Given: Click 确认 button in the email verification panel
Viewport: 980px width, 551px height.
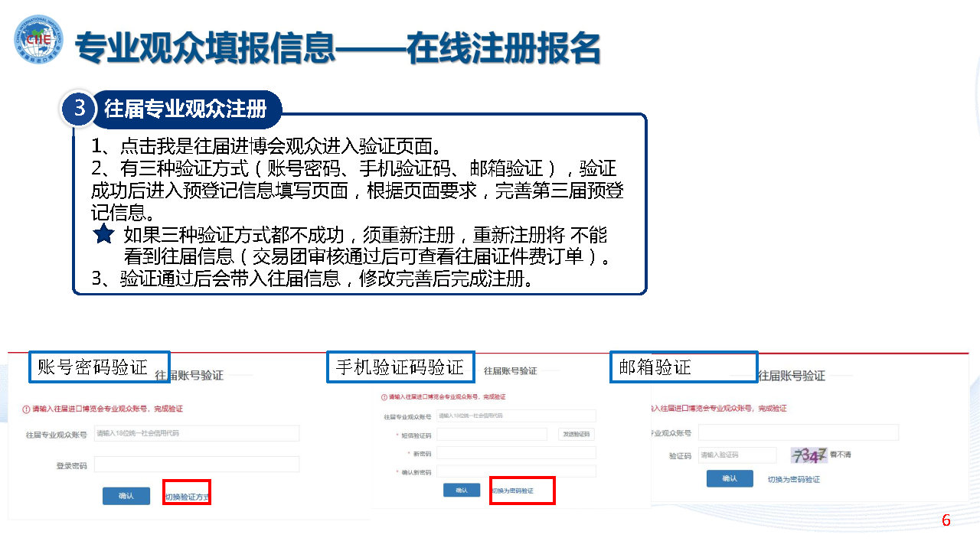Looking at the screenshot, I should (730, 478).
